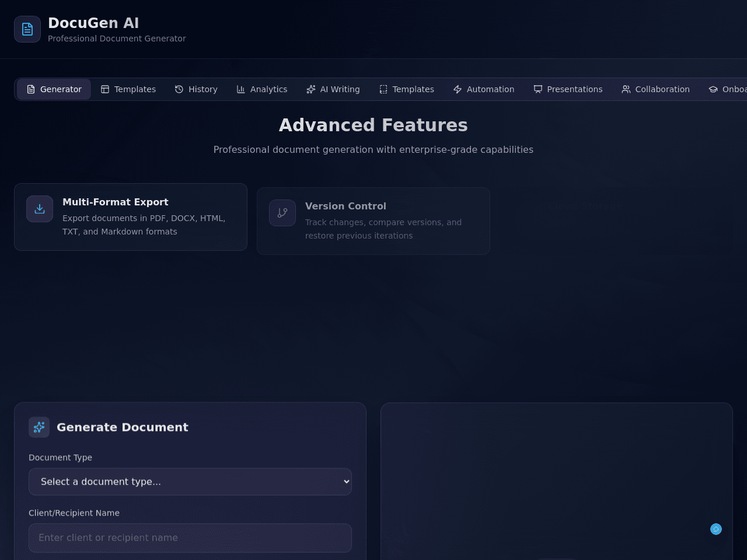747x560 pixels.
Task: Open the Presentations tab
Action: pos(568,89)
